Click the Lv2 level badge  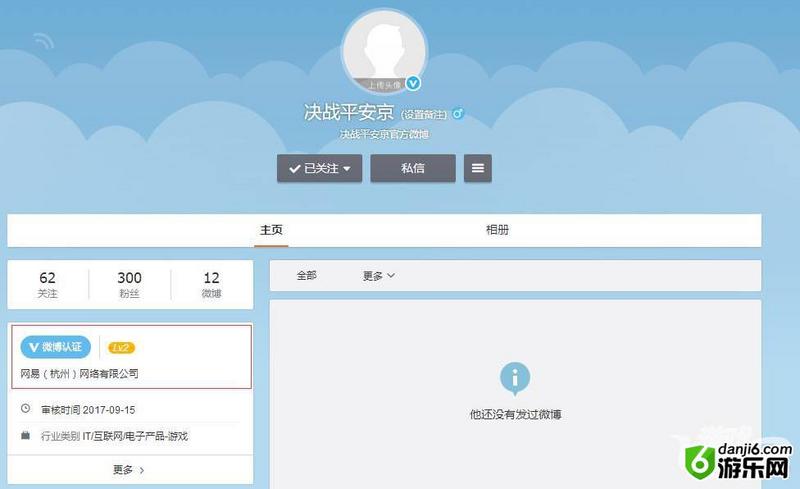tap(121, 348)
